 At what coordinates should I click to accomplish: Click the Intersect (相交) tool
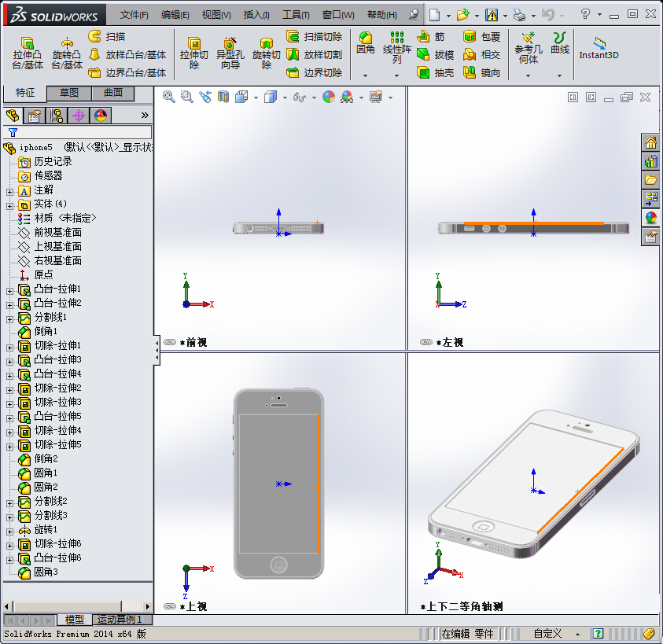click(481, 54)
